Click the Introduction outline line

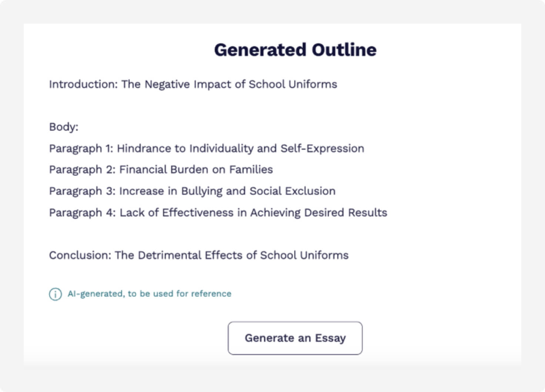click(x=193, y=84)
